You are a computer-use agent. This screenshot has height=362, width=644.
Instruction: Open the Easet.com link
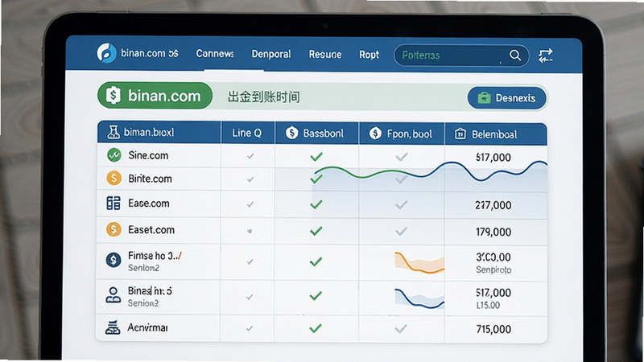point(151,230)
